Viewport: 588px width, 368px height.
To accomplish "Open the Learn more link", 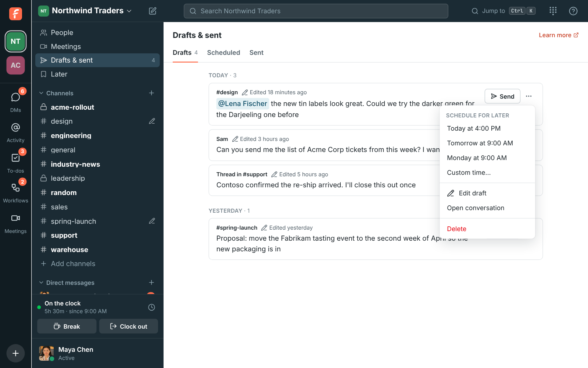I will click(x=559, y=35).
